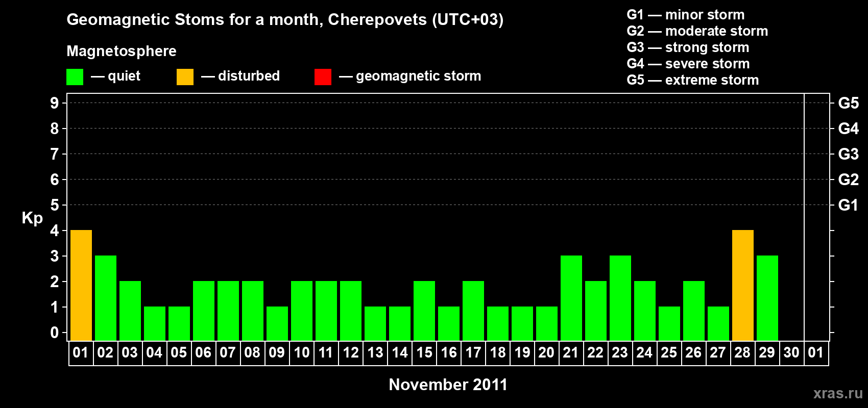Viewport: 868px width, 408px height.
Task: Click the green bar for day 26
Action: pyautogui.click(x=694, y=311)
